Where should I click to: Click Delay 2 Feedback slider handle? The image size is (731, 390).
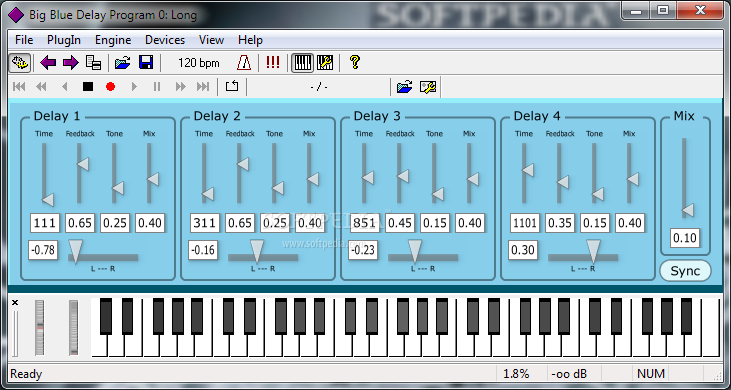coord(243,164)
